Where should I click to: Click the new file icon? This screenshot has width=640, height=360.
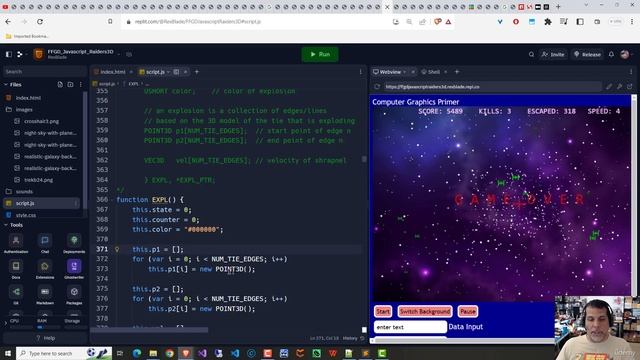[x=60, y=84]
